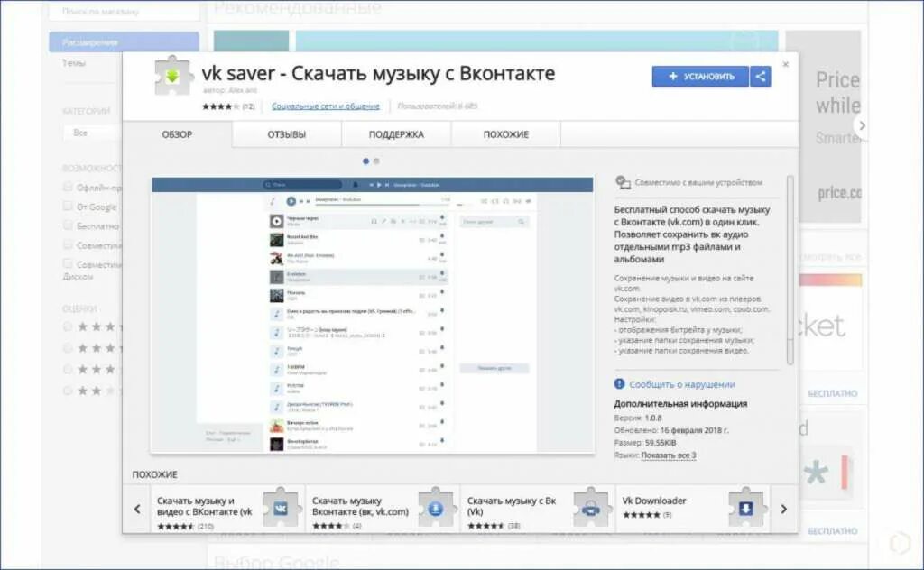924x570 pixels.
Task: Open the Vk Downloader card
Action: [x=693, y=509]
